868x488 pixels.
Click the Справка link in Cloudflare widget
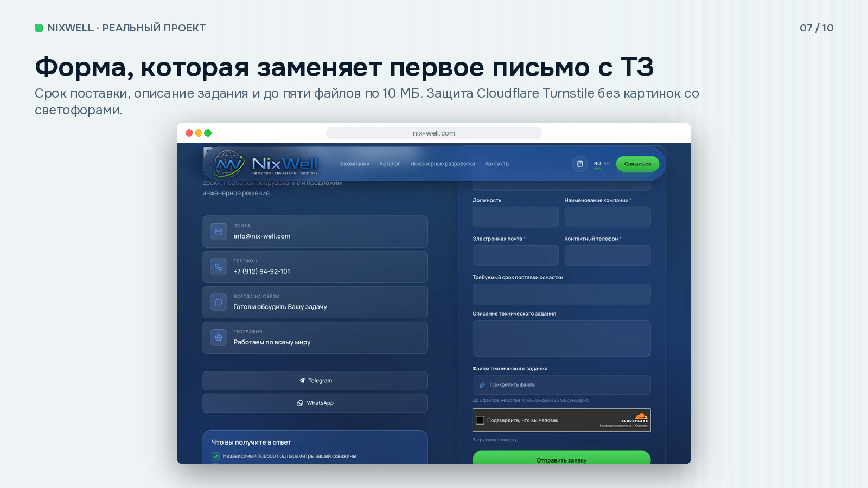pos(641,426)
